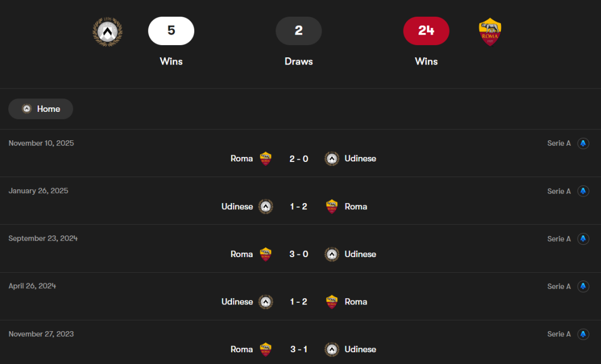Image resolution: width=601 pixels, height=364 pixels.
Task: Open the Roma 2 - 0 Udinese match score
Action: (299, 159)
